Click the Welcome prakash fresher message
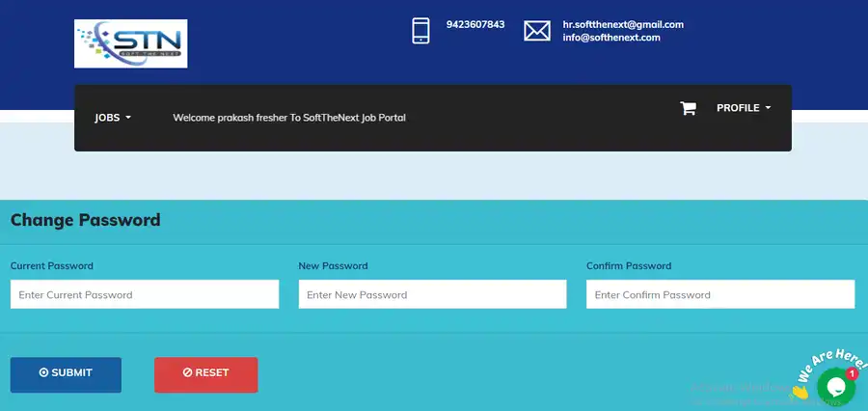868x411 pixels. pos(289,118)
